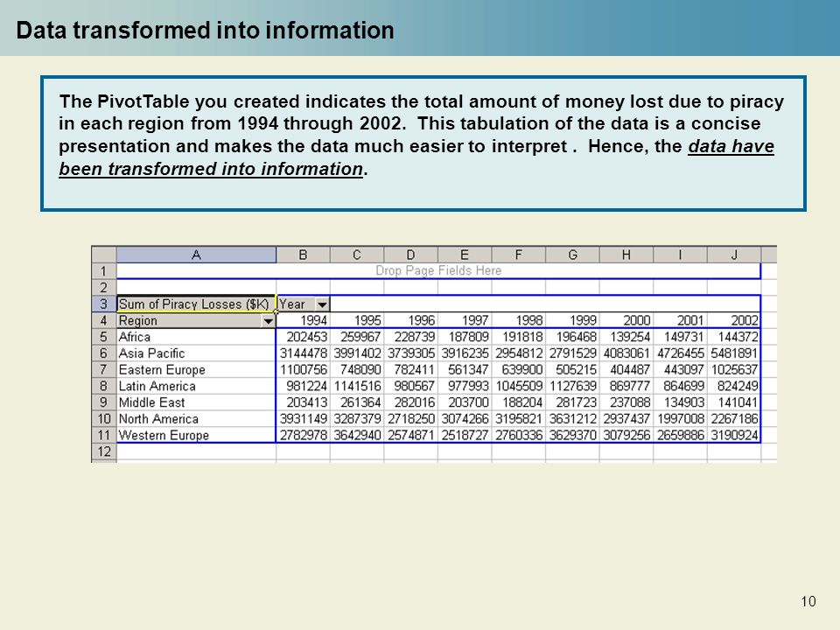Screen dimensions: 840x630
Task: Select row 11 header
Action: [x=104, y=435]
